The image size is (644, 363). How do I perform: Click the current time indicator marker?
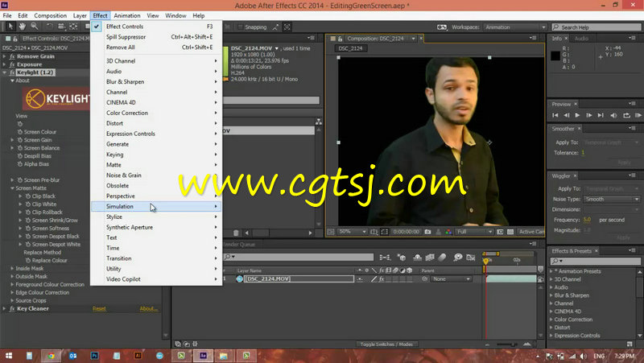coord(486,261)
